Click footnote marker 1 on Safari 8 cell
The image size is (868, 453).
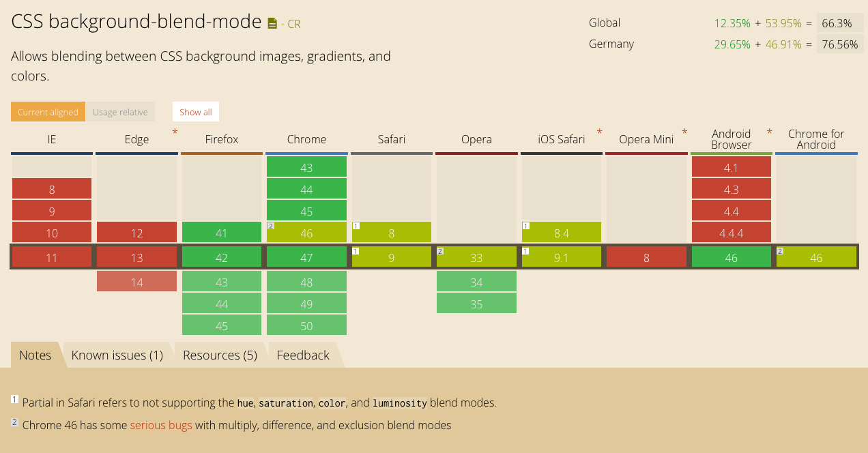tap(356, 224)
